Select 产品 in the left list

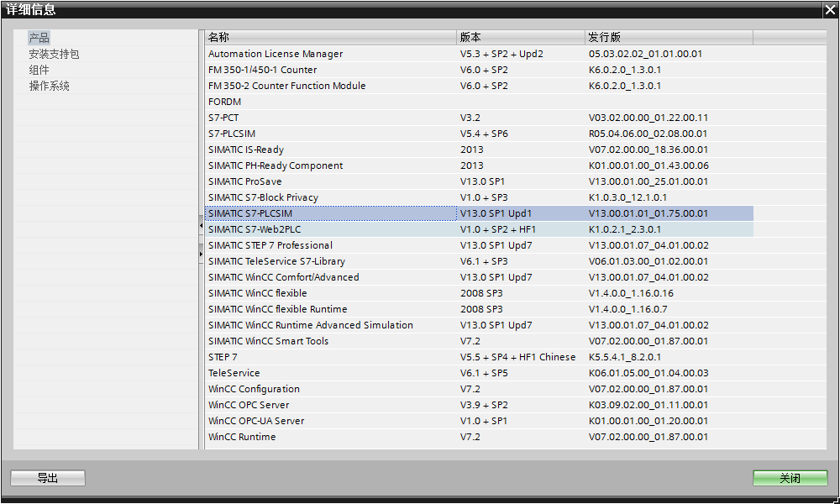(x=39, y=38)
